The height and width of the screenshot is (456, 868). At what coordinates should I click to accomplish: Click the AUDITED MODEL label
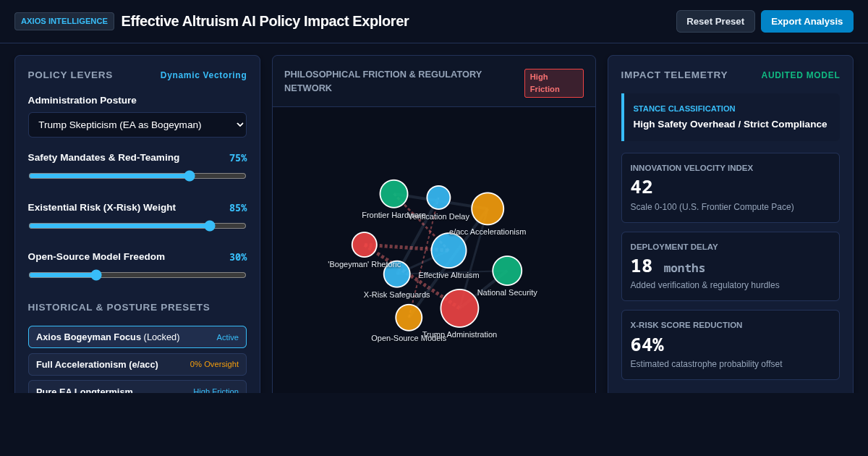pyautogui.click(x=800, y=75)
